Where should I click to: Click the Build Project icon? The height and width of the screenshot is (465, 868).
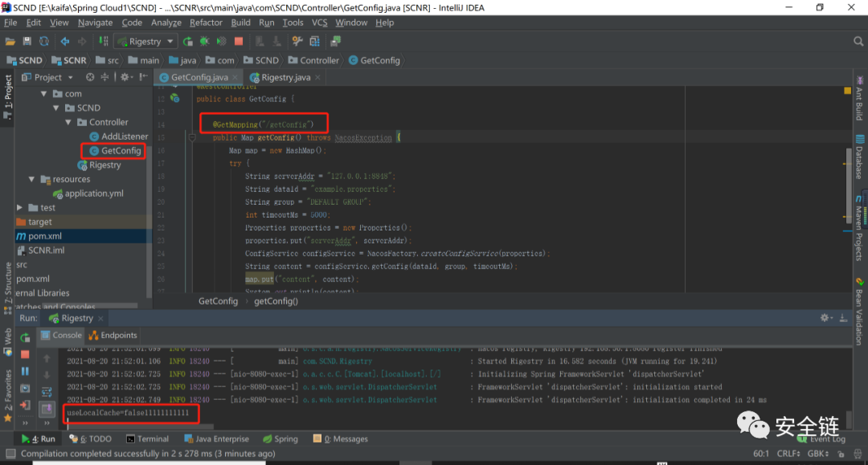[x=104, y=42]
